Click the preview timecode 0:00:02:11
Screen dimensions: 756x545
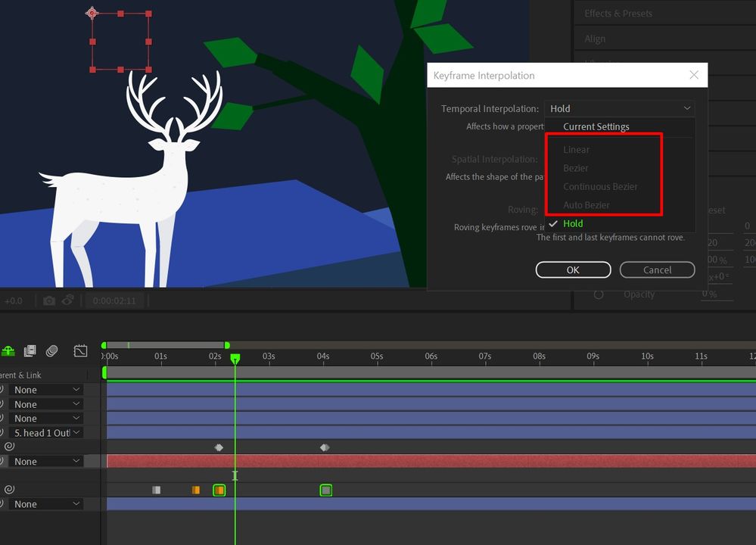114,301
